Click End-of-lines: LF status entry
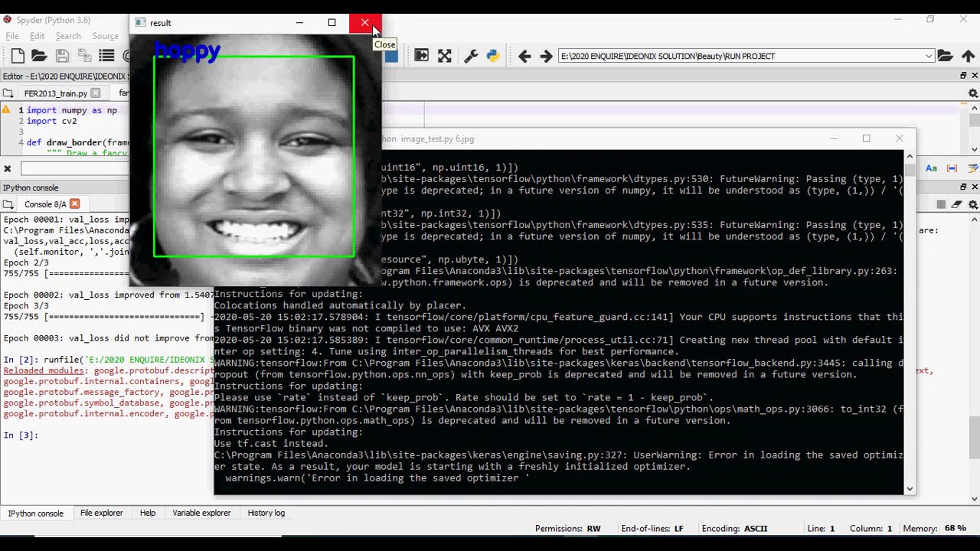The image size is (980, 551). [652, 528]
